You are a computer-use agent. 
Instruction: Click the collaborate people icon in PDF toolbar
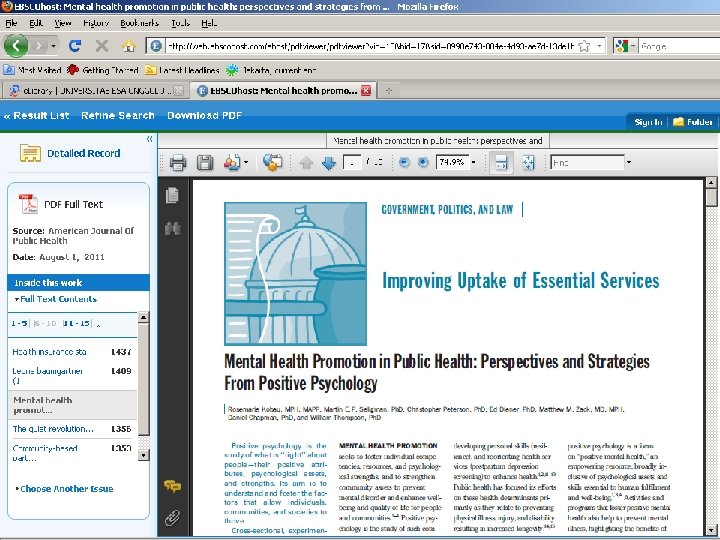click(x=232, y=163)
